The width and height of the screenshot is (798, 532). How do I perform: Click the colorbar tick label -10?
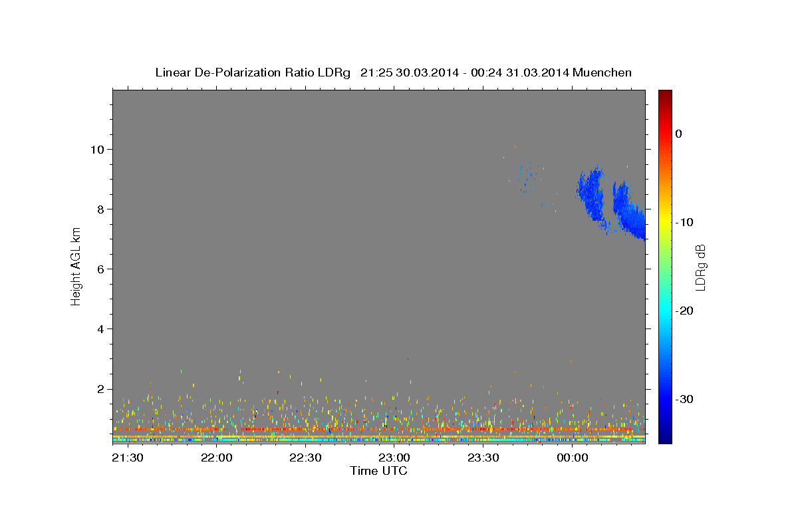(x=684, y=222)
